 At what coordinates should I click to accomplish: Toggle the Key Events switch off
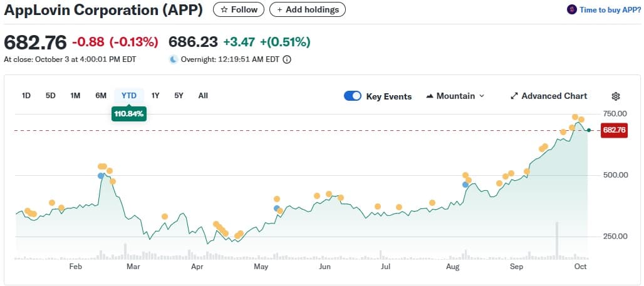coord(353,96)
